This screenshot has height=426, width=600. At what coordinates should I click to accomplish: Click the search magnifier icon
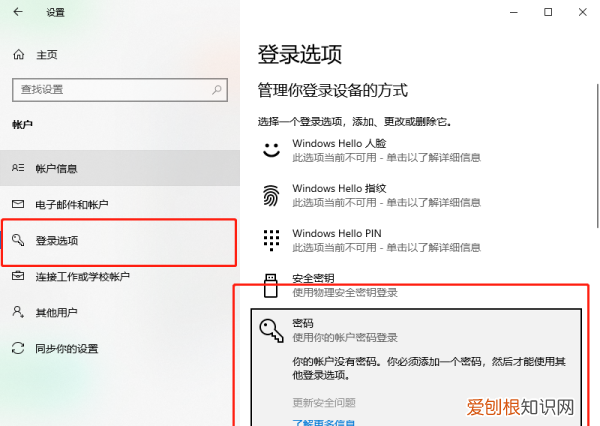coord(217,90)
